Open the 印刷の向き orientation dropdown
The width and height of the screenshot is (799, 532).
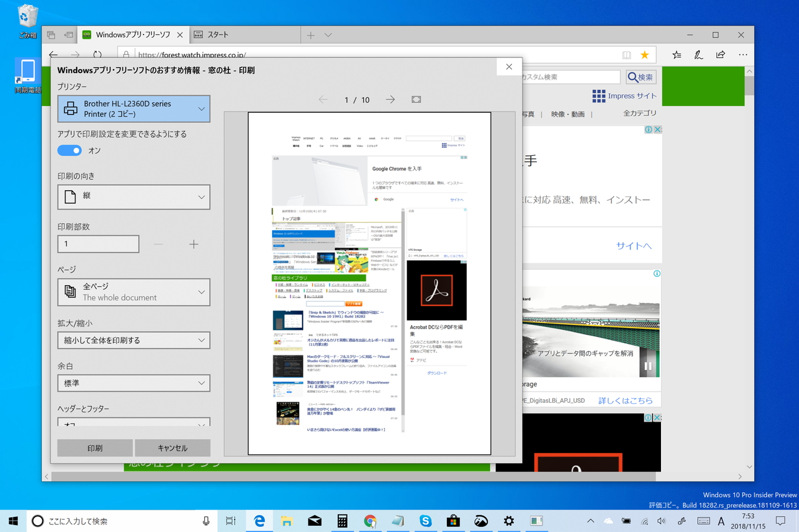[134, 196]
